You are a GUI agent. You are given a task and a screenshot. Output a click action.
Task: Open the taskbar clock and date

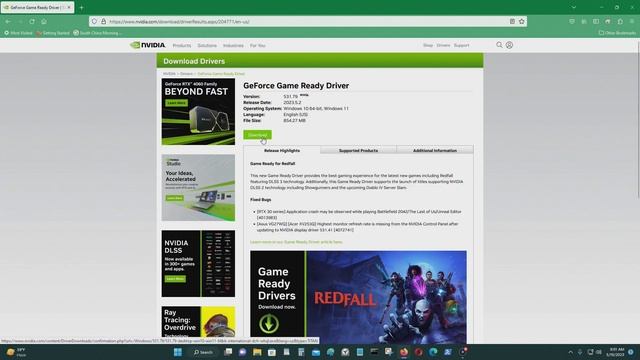click(616, 352)
